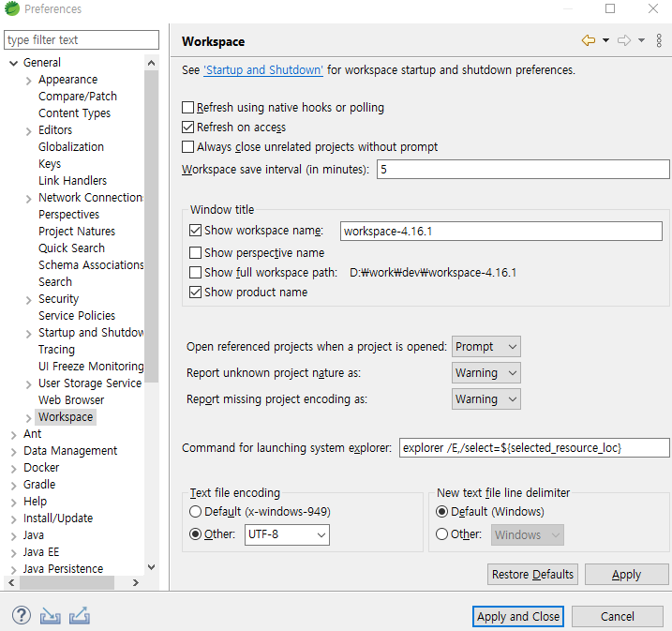The width and height of the screenshot is (672, 631).
Task: Select Default (Windows) line delimiter radio
Action: pyautogui.click(x=441, y=511)
